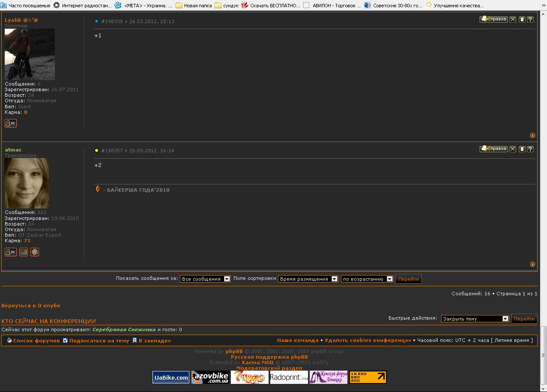Click the правка edit button on Lyolik's post
Screen dimensions: 547x392
pyautogui.click(x=493, y=19)
